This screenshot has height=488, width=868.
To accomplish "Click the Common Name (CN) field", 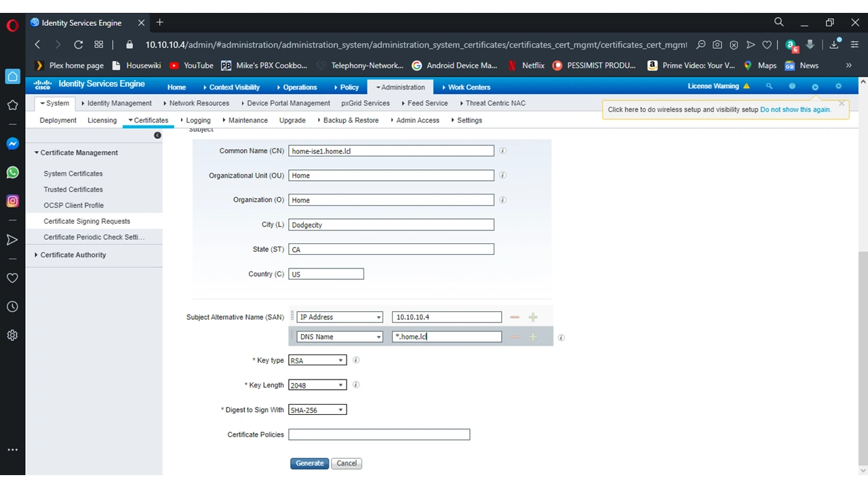I will (391, 151).
